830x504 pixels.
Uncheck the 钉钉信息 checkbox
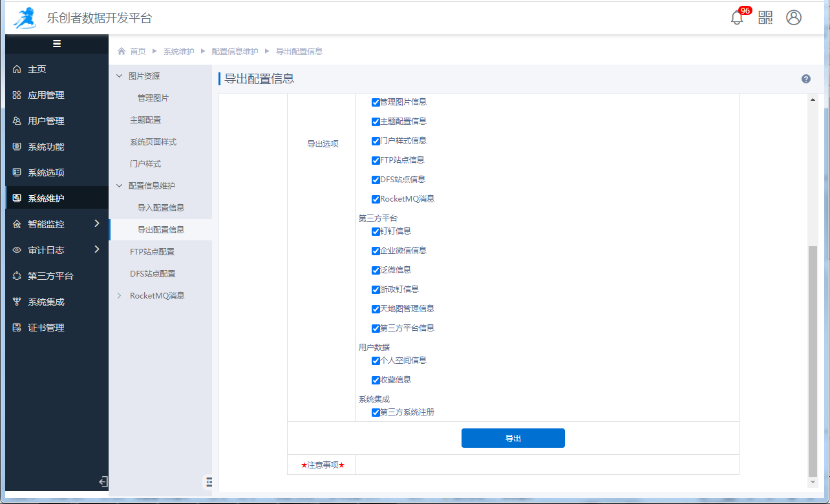[x=376, y=231]
